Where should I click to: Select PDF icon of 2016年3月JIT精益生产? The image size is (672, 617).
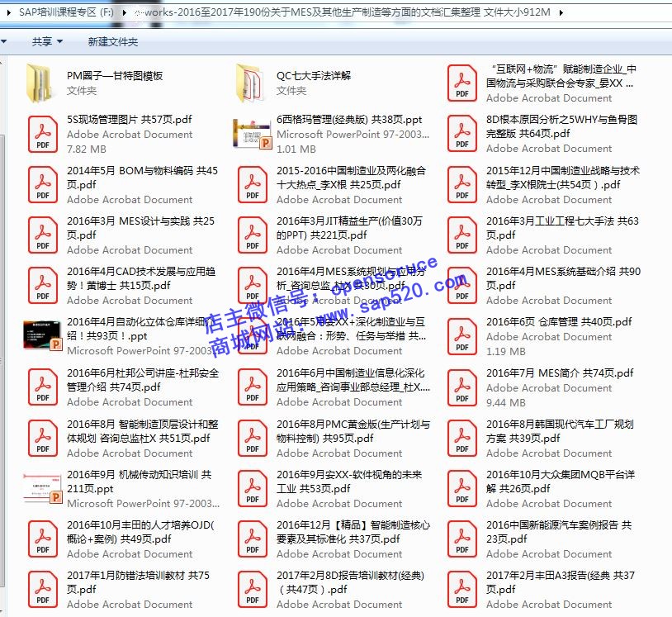coord(253,235)
